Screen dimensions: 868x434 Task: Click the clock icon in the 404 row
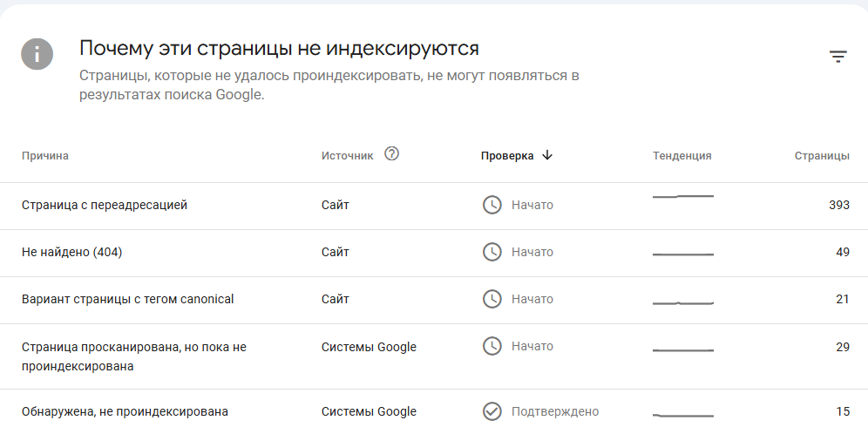pos(492,252)
